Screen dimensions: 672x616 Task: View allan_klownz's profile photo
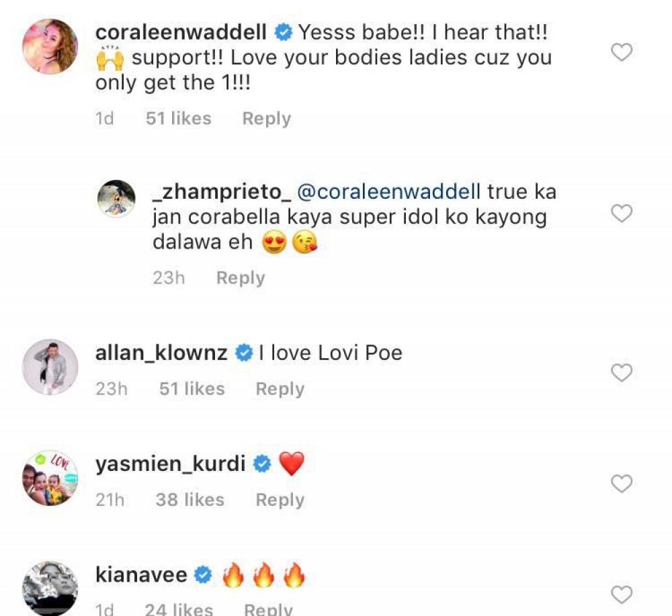(50, 367)
